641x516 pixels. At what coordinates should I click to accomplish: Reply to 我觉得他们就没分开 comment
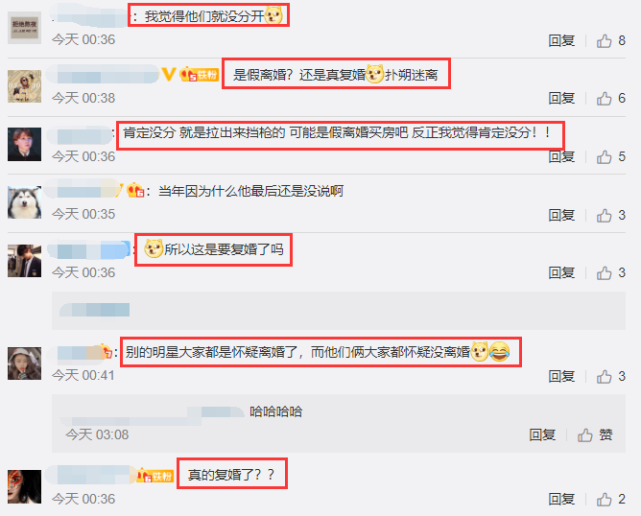click(561, 40)
